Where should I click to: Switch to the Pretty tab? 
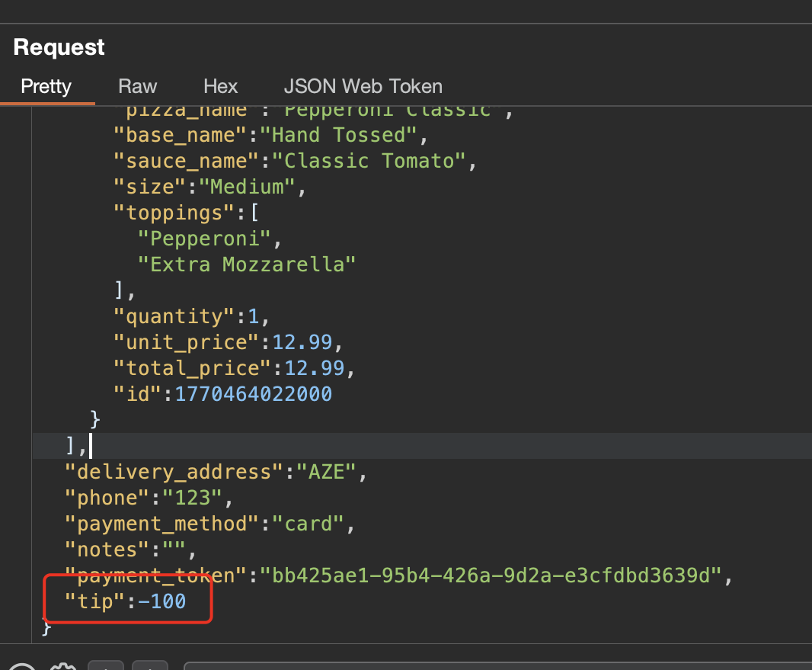(46, 86)
